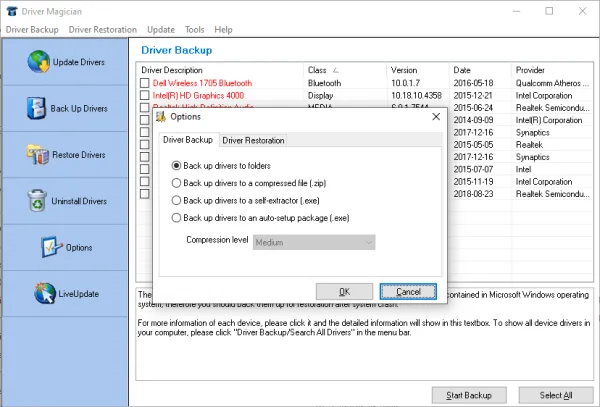Screen dimensions: 600x407
Task: Click the date 2016-05-18 cell
Action: coord(473,83)
